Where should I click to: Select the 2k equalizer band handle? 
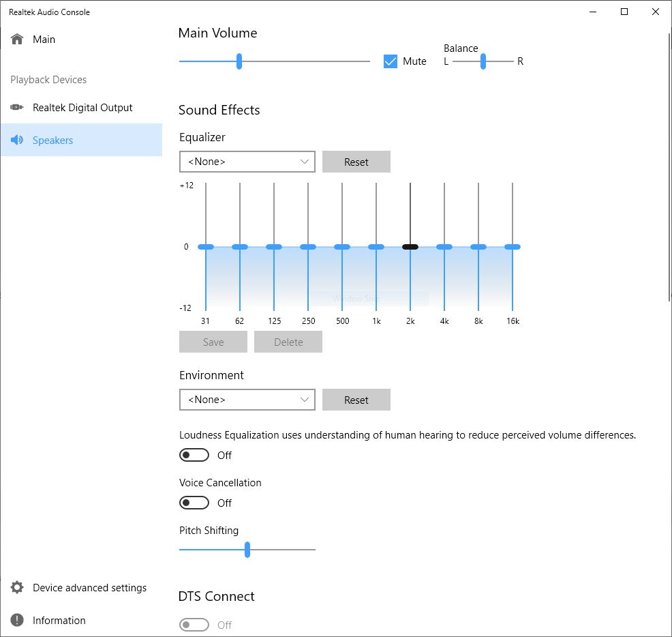click(x=410, y=247)
